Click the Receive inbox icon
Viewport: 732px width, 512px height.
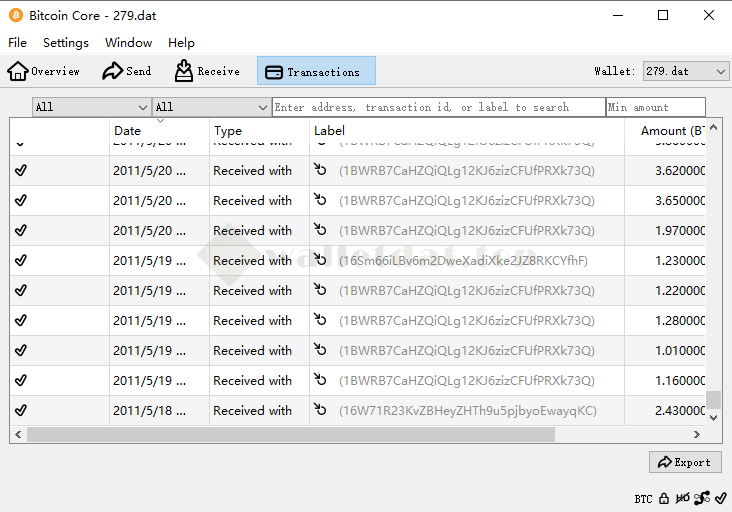pos(184,71)
